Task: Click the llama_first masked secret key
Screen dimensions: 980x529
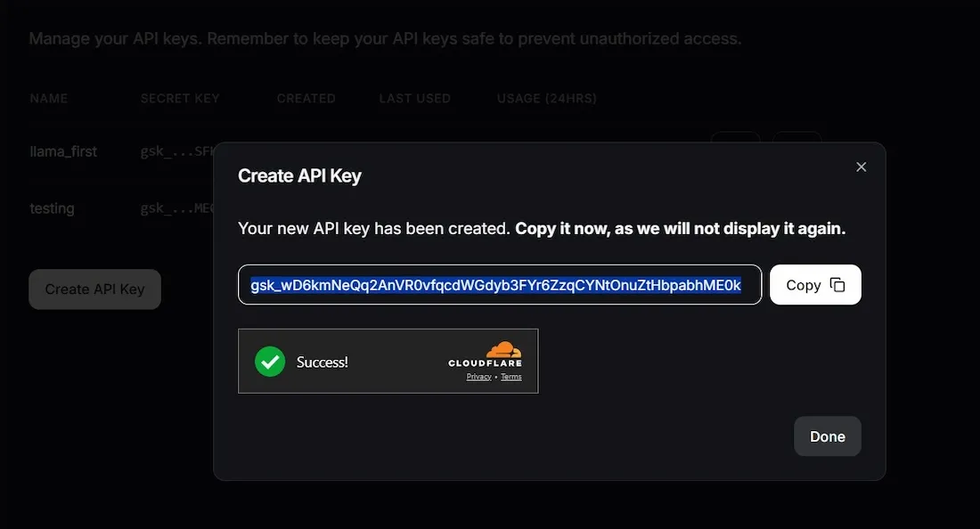Action: pos(176,151)
